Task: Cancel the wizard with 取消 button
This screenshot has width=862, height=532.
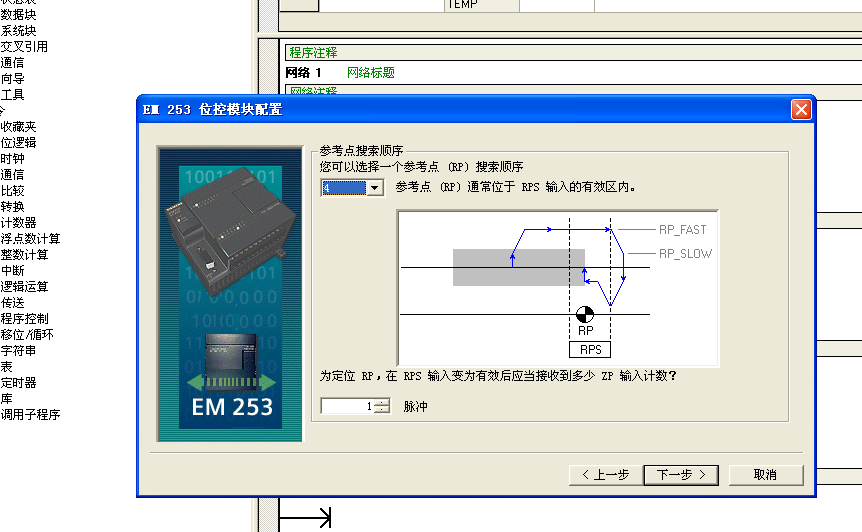Action: [x=766, y=475]
